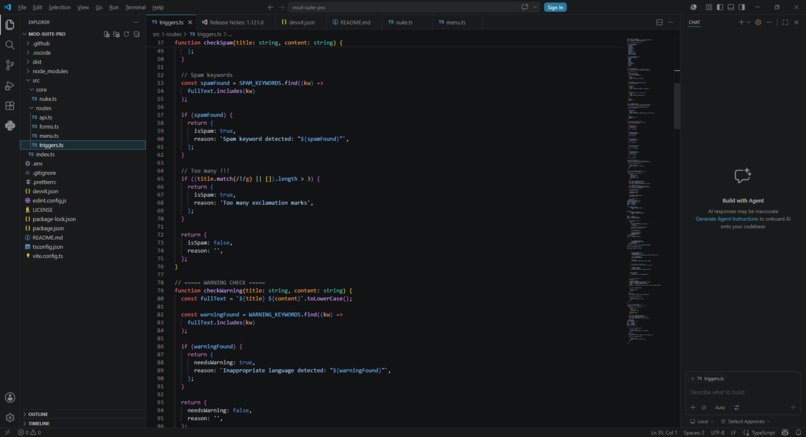
Task: Click the editor vertical scrollbar thumb
Action: point(677,105)
